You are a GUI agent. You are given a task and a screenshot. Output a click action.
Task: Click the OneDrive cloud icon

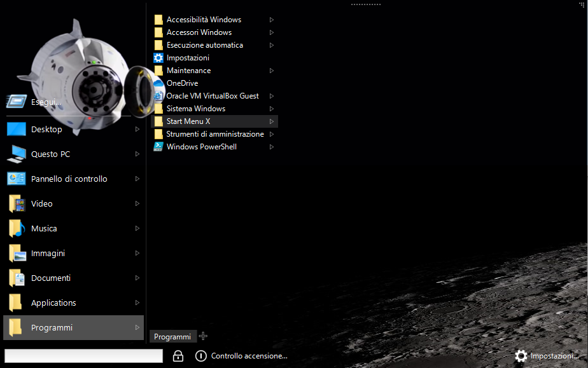[x=158, y=83]
